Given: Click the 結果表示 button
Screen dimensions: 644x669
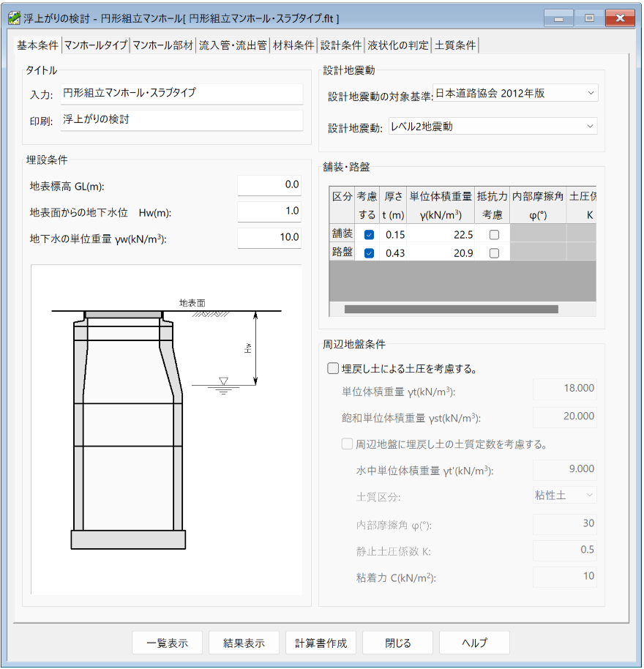Looking at the screenshot, I should click(x=244, y=643).
